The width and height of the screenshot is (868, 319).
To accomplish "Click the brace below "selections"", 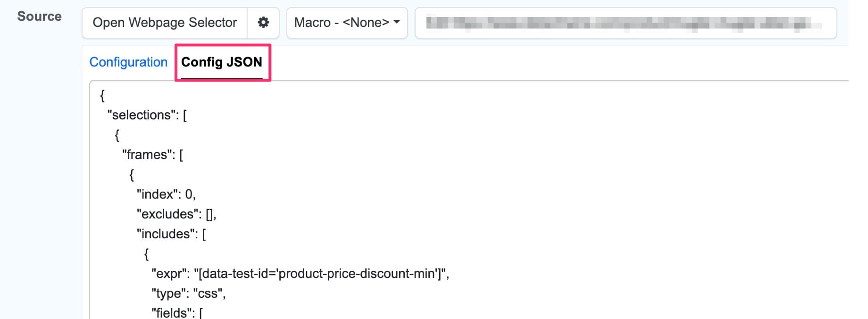I will (117, 135).
